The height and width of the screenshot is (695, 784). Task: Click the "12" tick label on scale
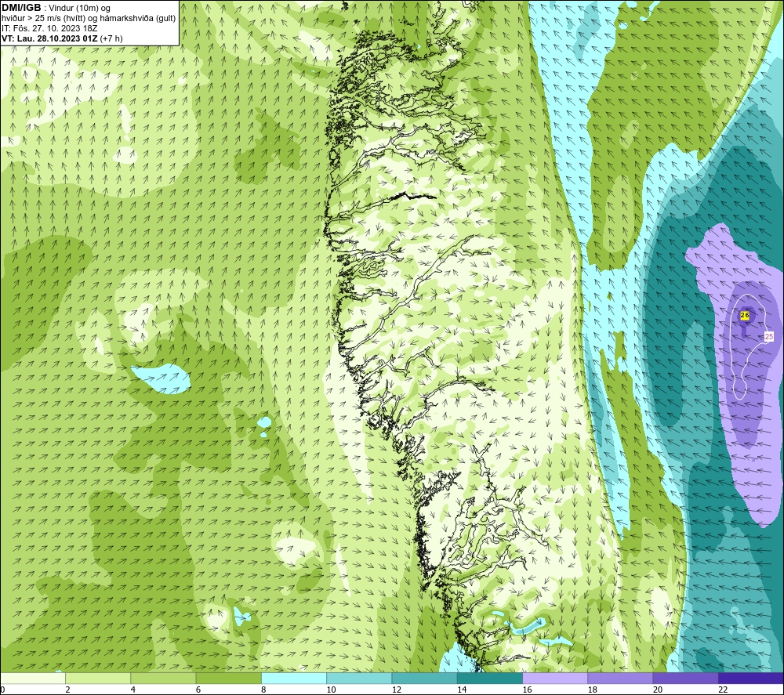click(x=397, y=690)
